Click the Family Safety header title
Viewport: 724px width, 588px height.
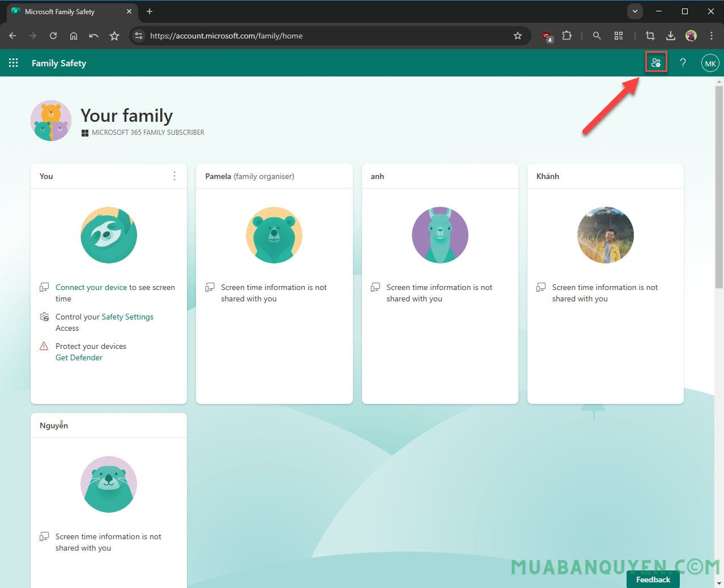pyautogui.click(x=59, y=63)
